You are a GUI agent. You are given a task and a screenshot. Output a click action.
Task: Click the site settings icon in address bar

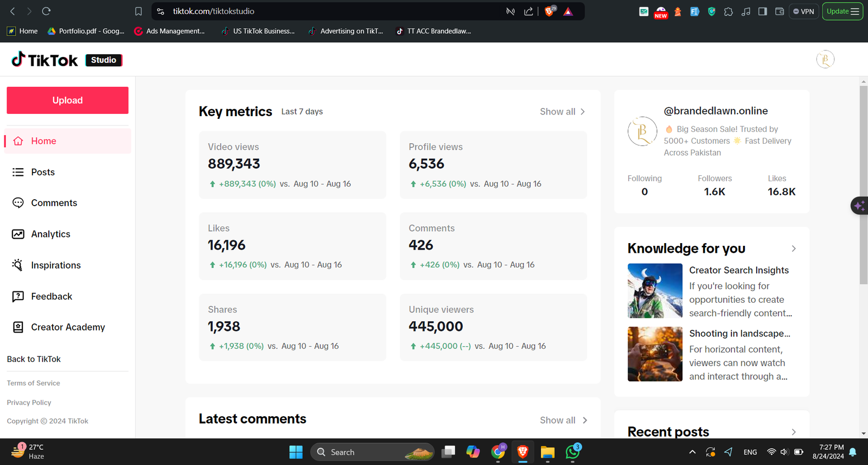pos(161,11)
